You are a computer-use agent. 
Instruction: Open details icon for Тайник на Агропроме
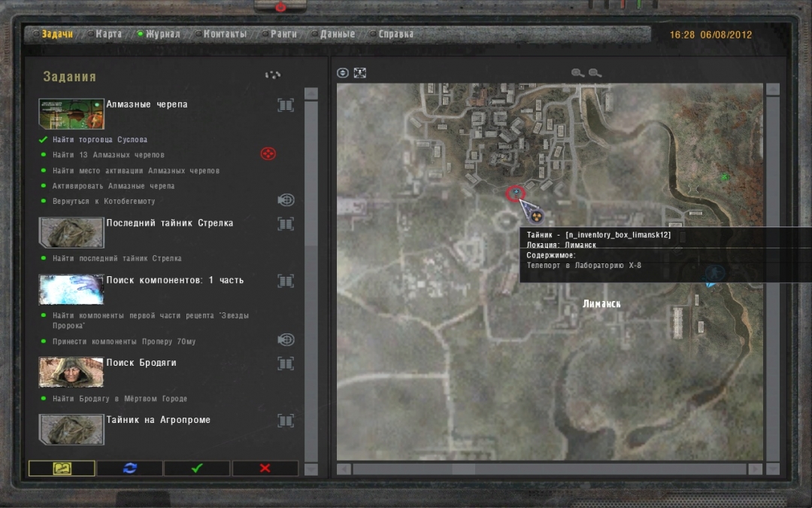click(286, 421)
